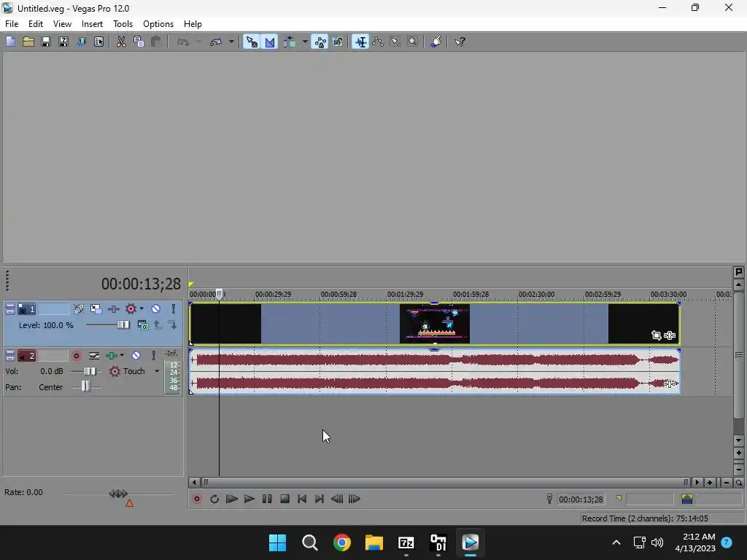This screenshot has height=560, width=747.
Task: Open a project with the folder icon
Action: click(28, 42)
